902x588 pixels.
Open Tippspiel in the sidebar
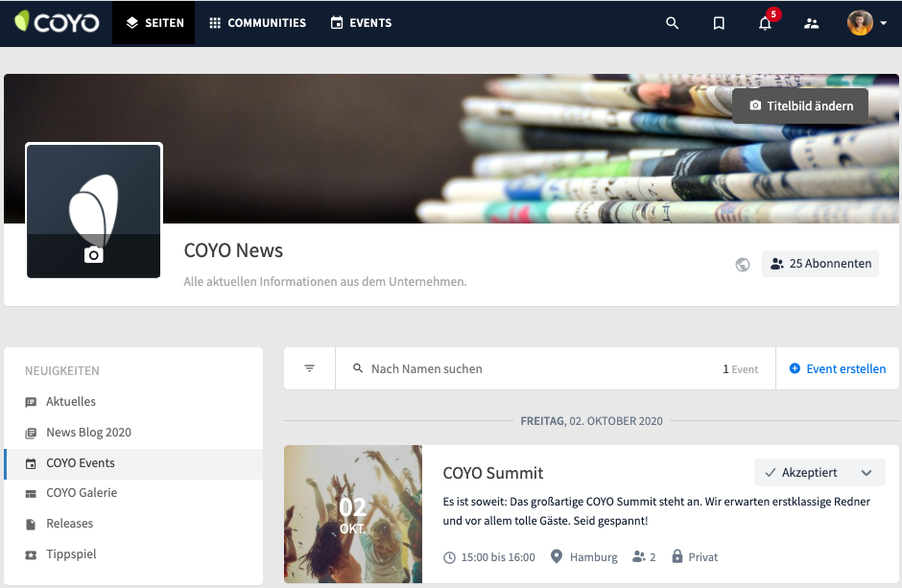coord(133,554)
